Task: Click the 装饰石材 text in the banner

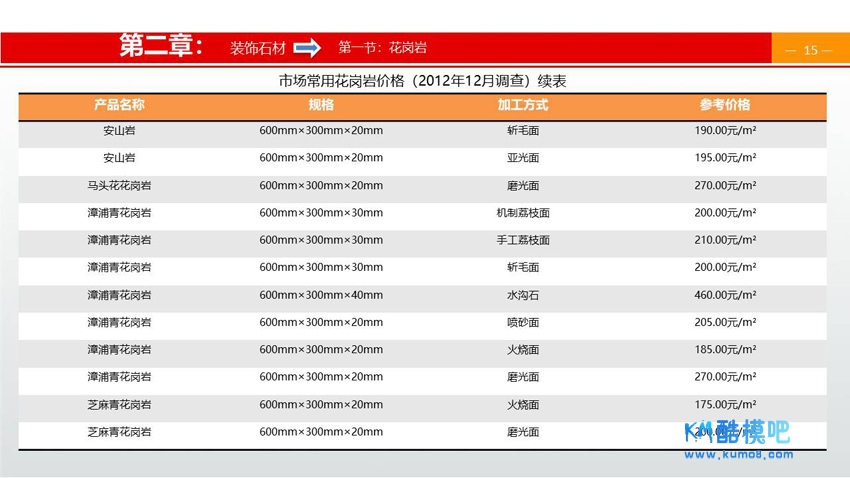Action: tap(257, 48)
